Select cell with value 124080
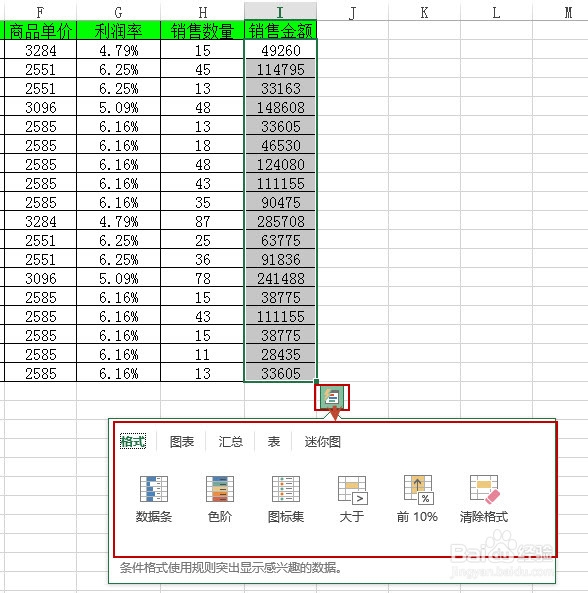Image resolution: width=588 pixels, height=593 pixels. pos(280,164)
